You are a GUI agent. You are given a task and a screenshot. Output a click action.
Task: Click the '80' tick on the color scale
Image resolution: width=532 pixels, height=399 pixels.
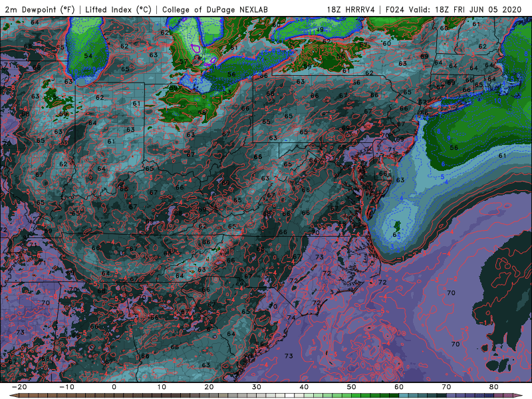pyautogui.click(x=494, y=387)
